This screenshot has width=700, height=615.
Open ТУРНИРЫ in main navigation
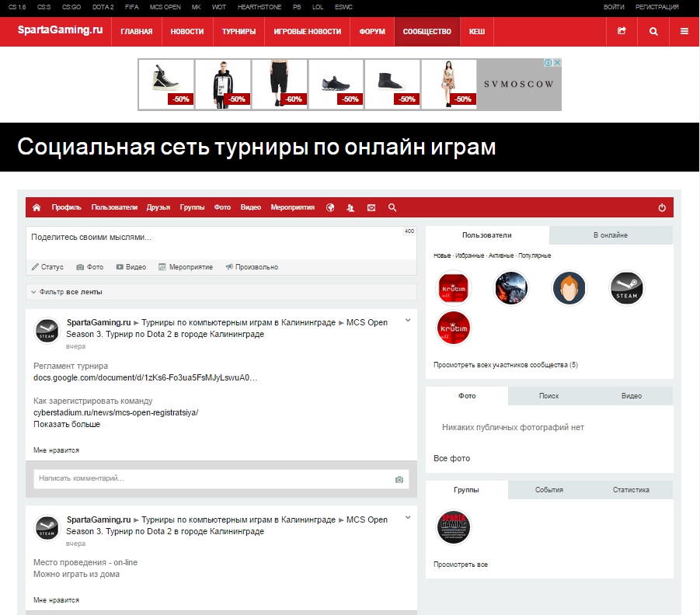239,32
